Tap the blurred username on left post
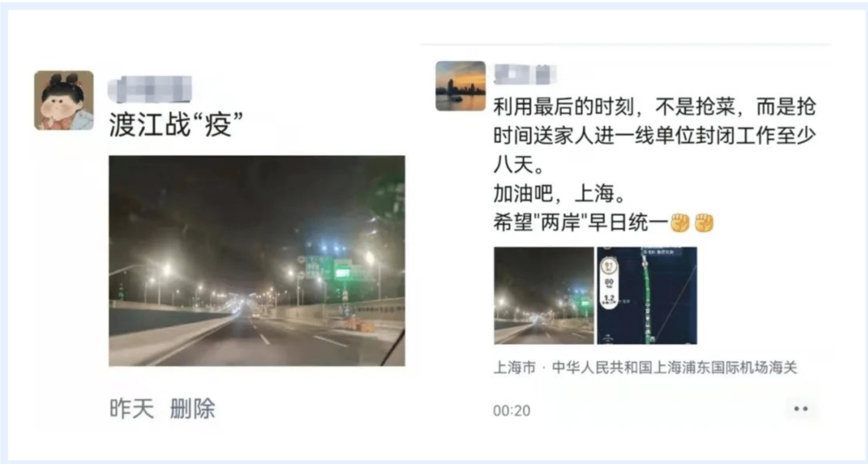 150,89
